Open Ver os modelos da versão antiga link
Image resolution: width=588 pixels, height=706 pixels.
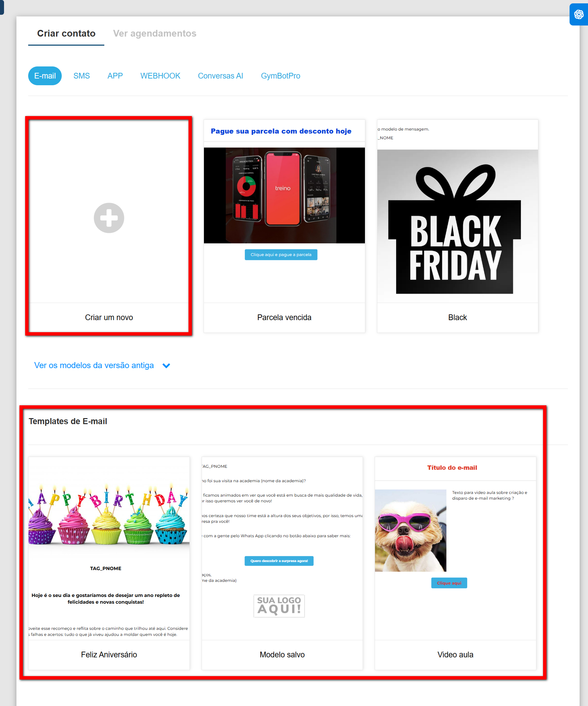pos(94,365)
